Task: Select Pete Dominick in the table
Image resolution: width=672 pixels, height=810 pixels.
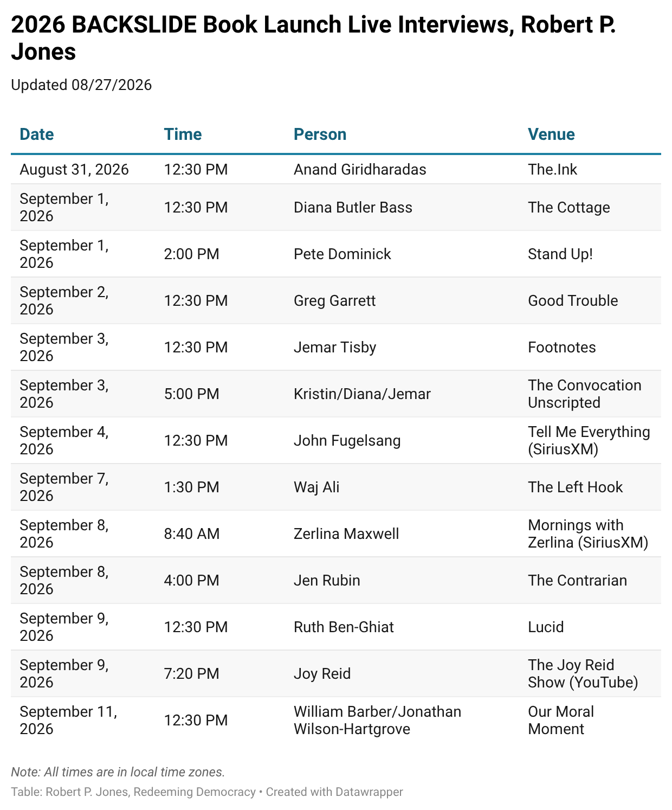Action: (342, 254)
